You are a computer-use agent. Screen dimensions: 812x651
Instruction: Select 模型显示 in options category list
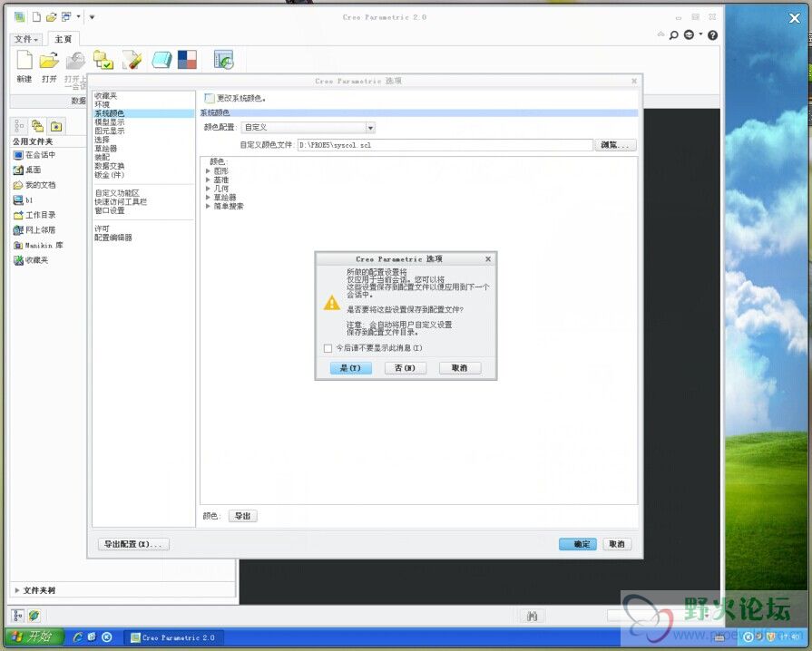tap(109, 122)
